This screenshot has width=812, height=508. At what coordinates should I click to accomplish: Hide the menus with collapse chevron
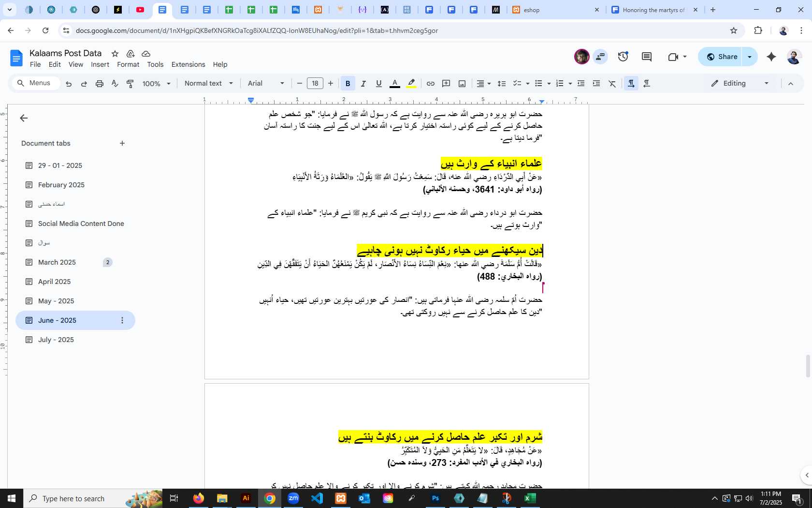pos(791,84)
